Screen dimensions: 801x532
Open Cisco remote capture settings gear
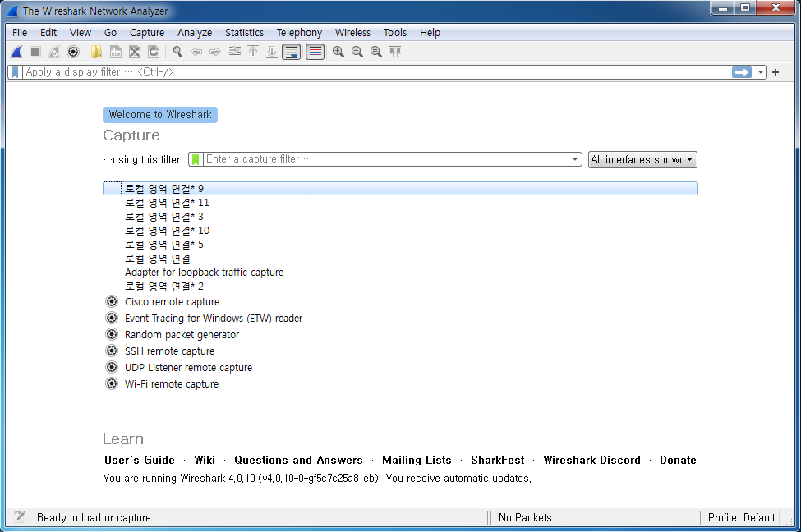[112, 301]
